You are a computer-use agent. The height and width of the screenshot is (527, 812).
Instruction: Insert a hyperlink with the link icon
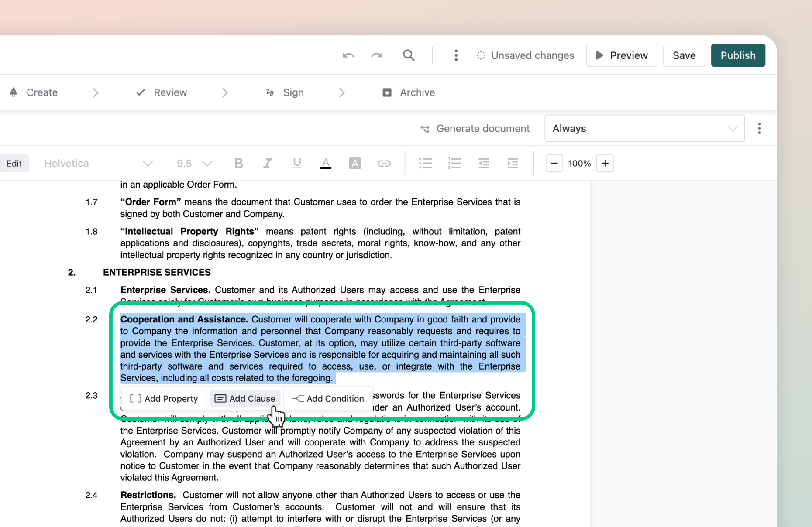click(384, 164)
